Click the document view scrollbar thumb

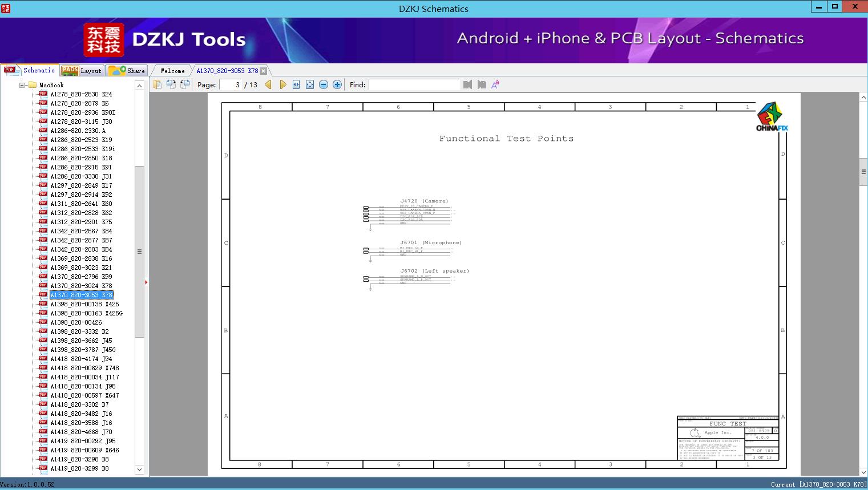[863, 172]
